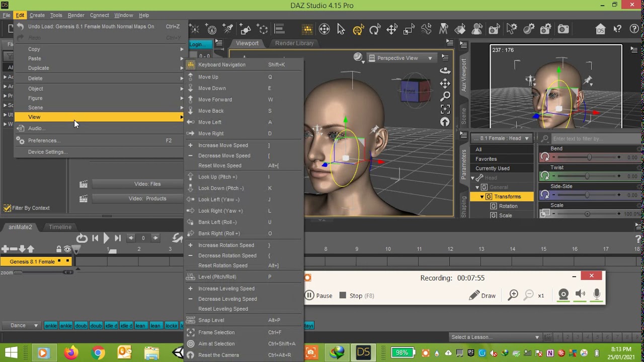This screenshot has height=362, width=644.
Task: Click the Video: Products button
Action: pyautogui.click(x=137, y=199)
